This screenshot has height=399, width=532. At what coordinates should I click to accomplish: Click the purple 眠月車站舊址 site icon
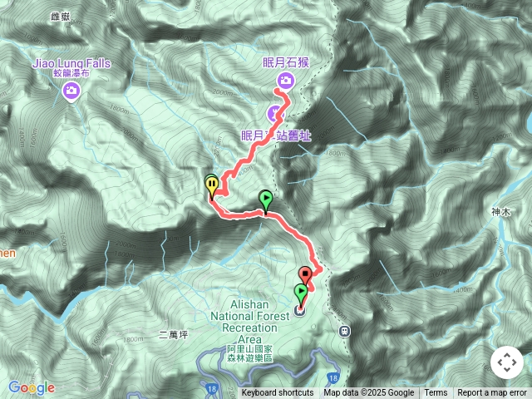point(275,114)
